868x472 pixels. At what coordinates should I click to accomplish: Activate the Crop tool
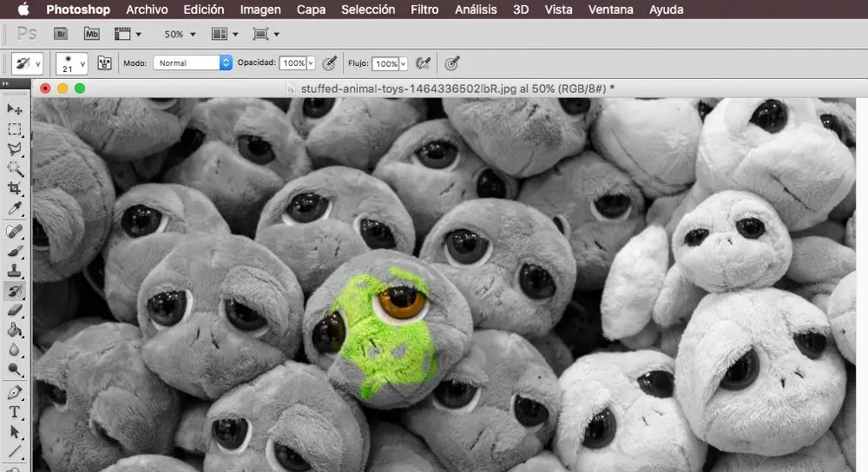[x=15, y=188]
